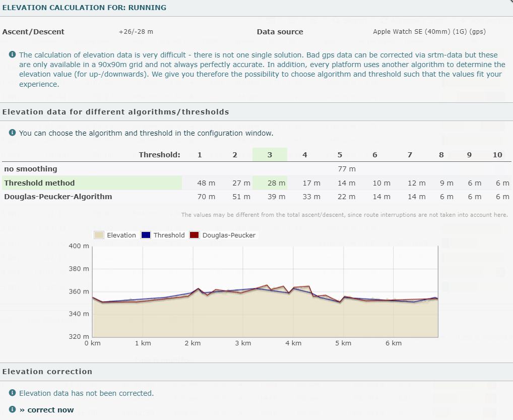The height and width of the screenshot is (420, 513).
Task: Click the "340 m" y-axis label
Action: 79,314
